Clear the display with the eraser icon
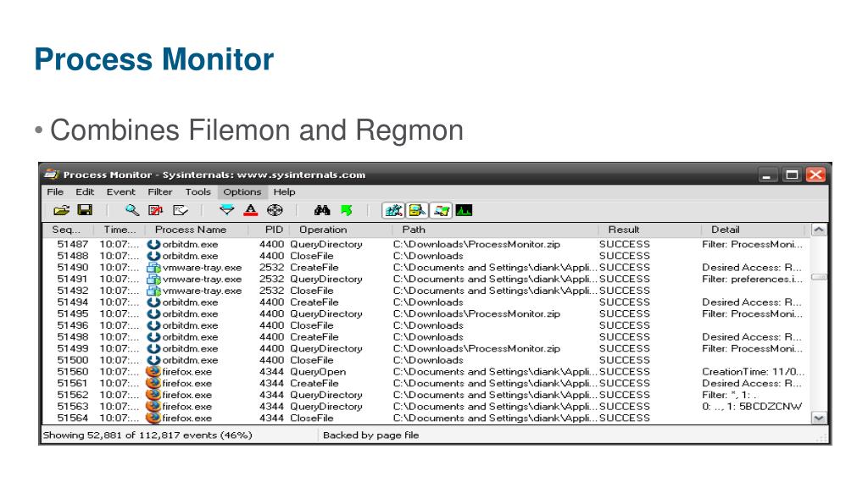868x488 pixels. [181, 210]
